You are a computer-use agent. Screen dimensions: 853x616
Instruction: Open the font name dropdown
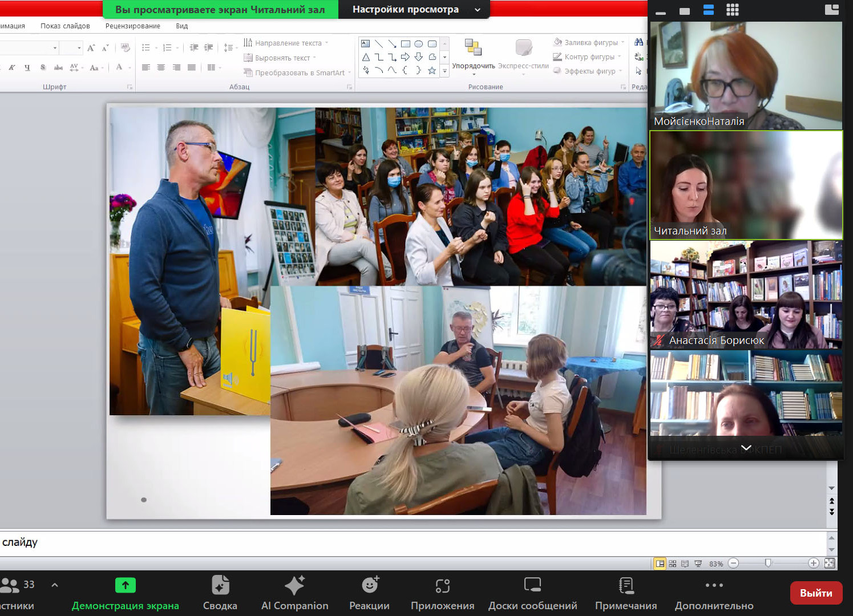55,48
